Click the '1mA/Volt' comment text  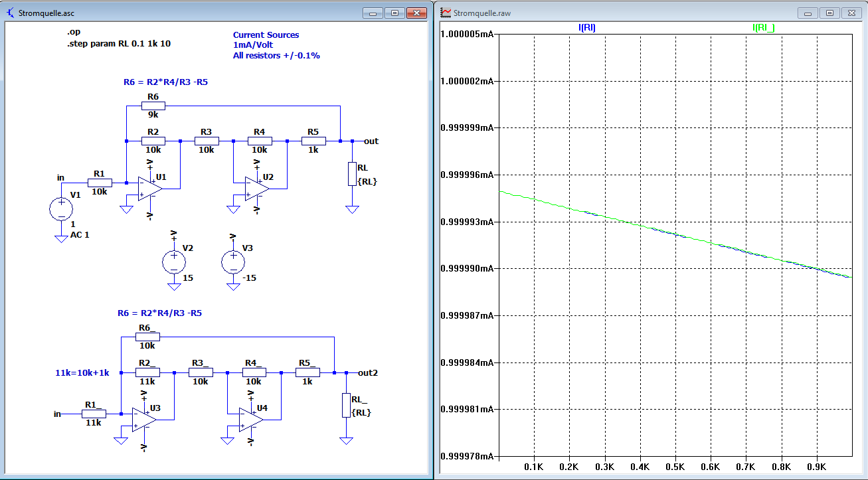click(252, 45)
